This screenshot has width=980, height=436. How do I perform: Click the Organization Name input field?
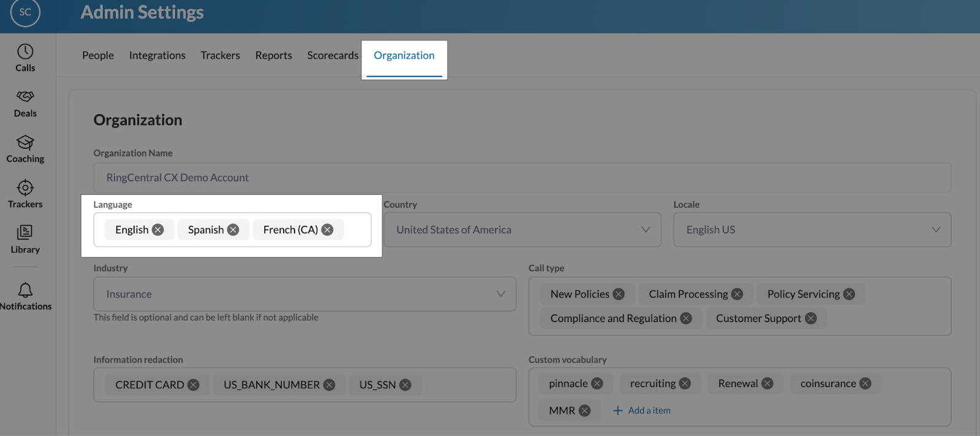tap(522, 178)
